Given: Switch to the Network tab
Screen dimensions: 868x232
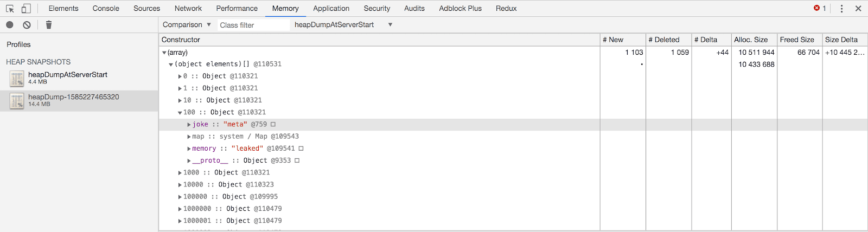Looking at the screenshot, I should click(188, 9).
